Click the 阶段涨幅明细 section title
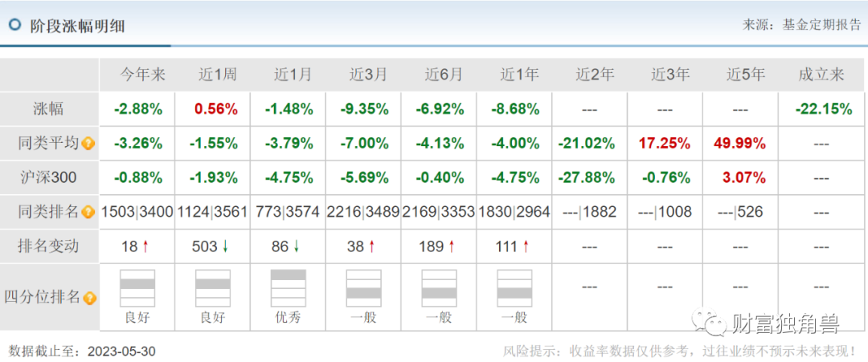868x362 pixels. click(x=78, y=26)
